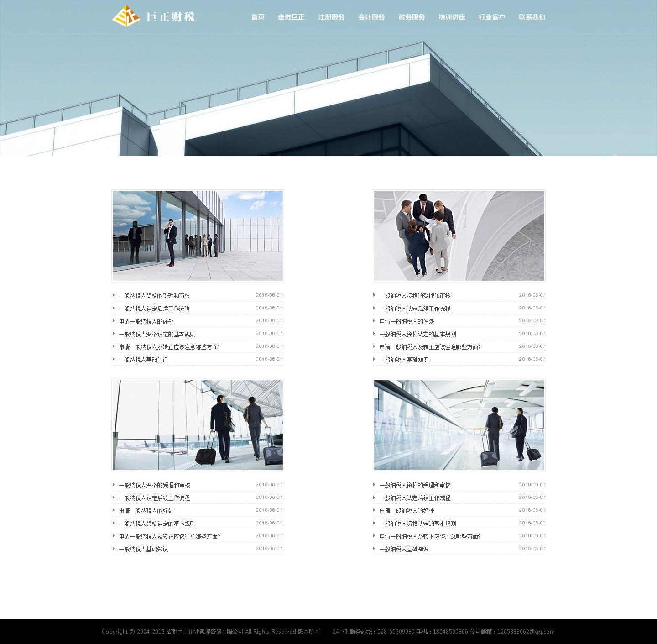Screen dimensions: 657x644
Task: Open the 培训讲座 section
Action: [x=452, y=17]
